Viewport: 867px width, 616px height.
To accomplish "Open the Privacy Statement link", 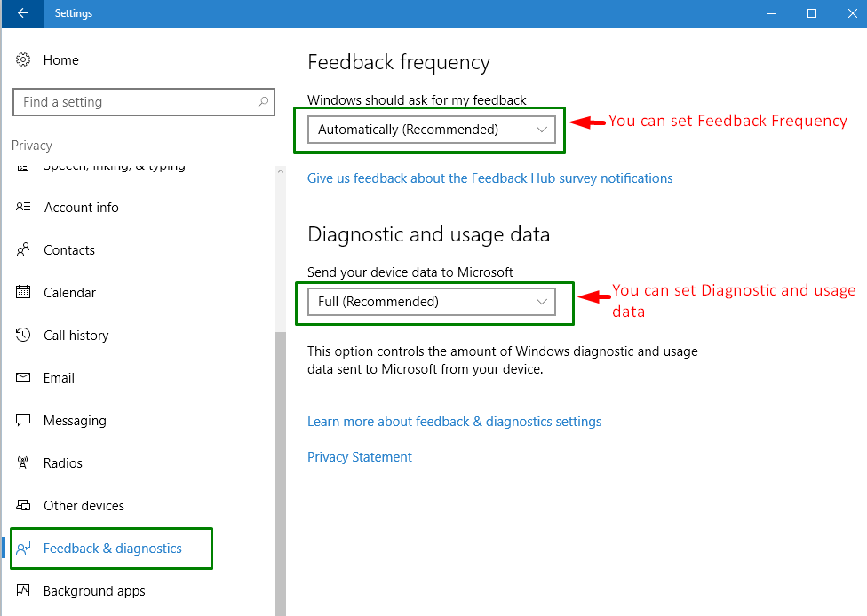I will click(x=360, y=457).
